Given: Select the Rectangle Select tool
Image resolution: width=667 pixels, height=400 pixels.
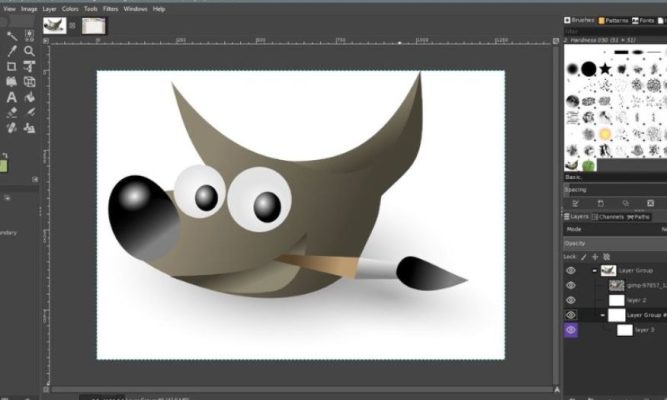Looking at the screenshot, I should (11, 66).
